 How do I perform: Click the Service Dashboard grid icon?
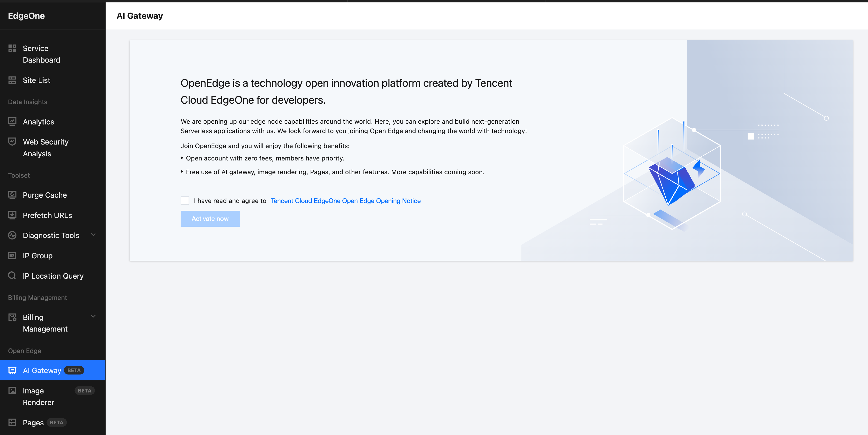(x=12, y=48)
